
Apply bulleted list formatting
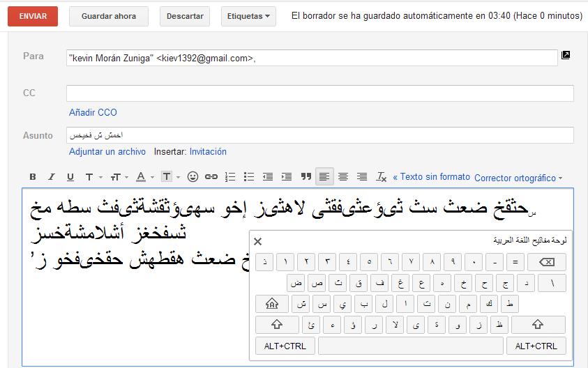(249, 177)
